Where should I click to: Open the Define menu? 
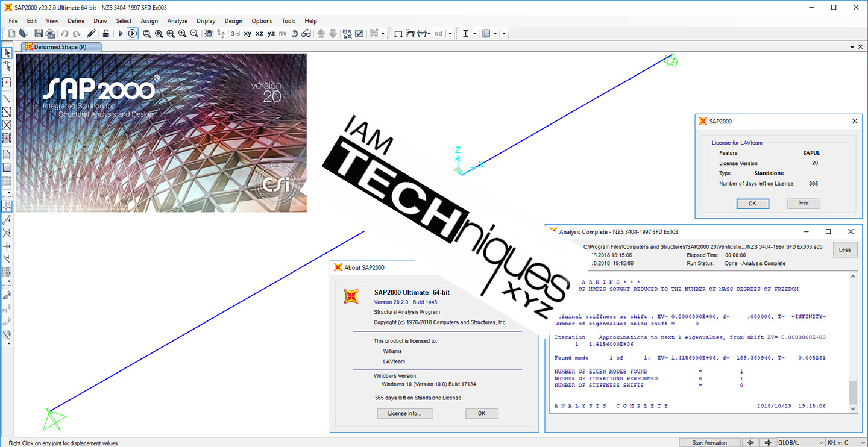pos(76,21)
